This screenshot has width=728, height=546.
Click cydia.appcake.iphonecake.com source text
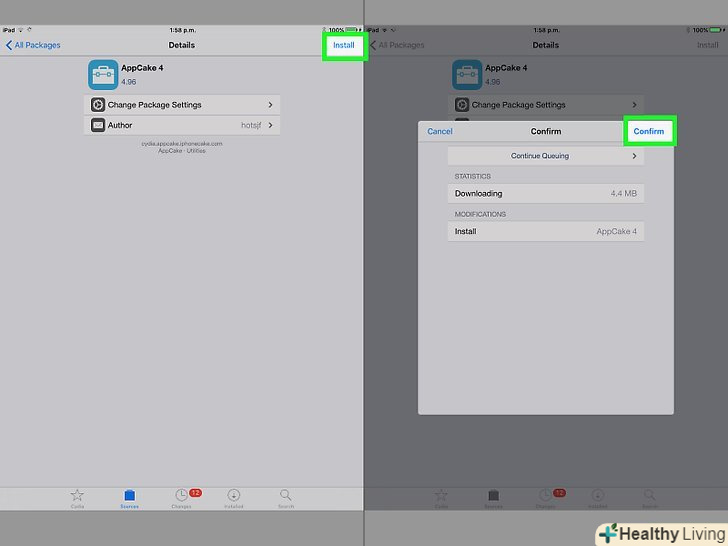click(182, 143)
